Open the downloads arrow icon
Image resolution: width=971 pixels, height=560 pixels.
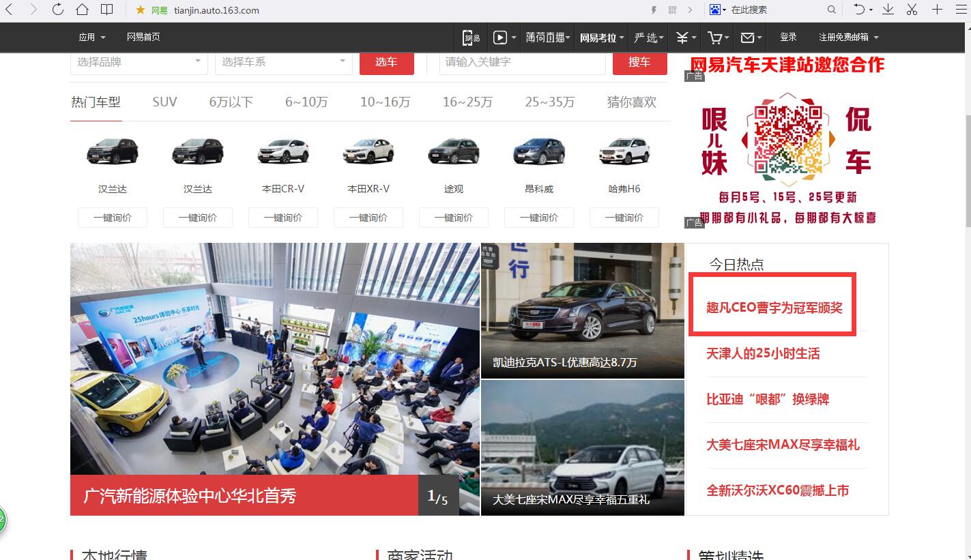(888, 10)
